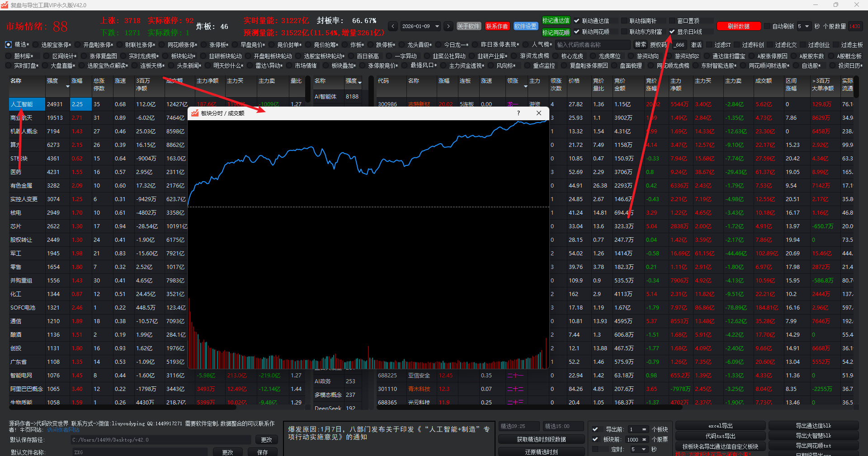Click the help question mark in chart popup
The height and width of the screenshot is (456, 868).
(x=518, y=113)
